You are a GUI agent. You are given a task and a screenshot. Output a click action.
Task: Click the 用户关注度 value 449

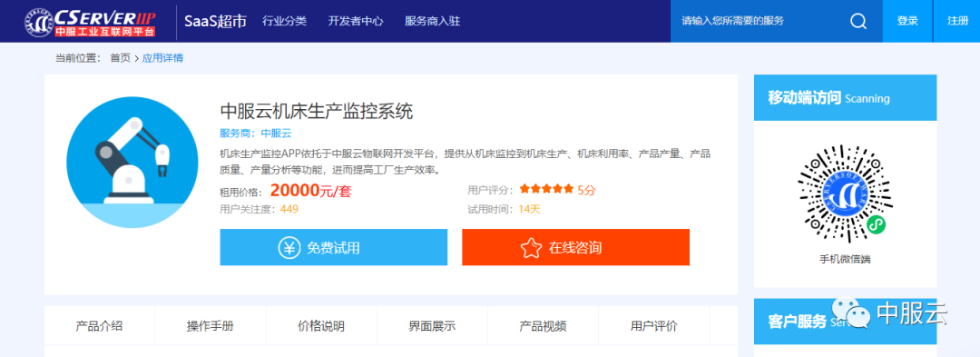tap(289, 209)
